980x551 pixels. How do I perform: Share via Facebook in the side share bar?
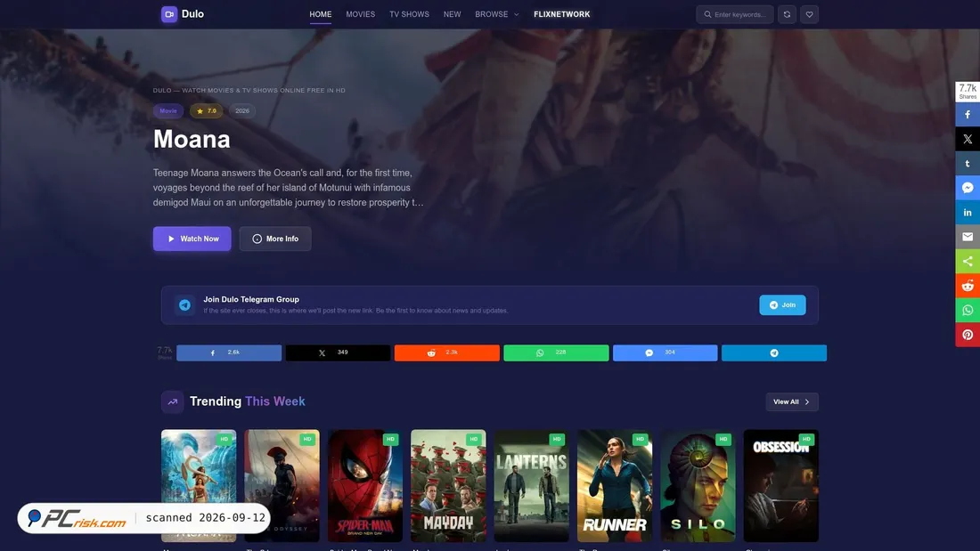click(x=968, y=114)
